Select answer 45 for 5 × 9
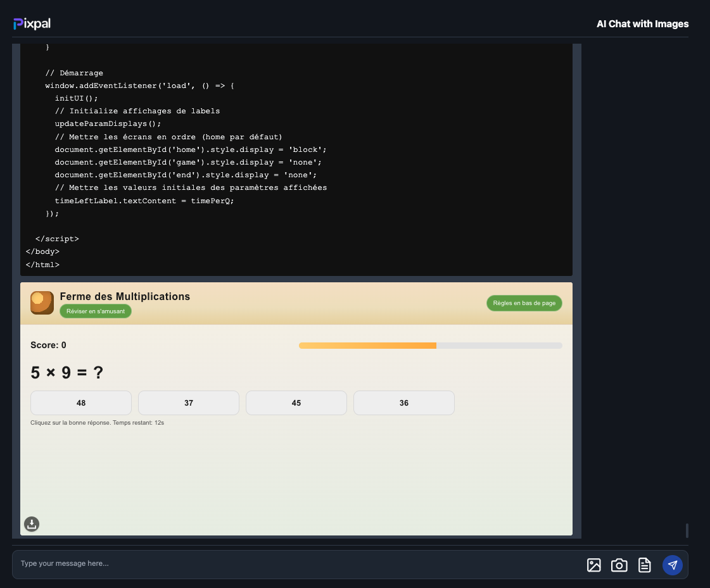The height and width of the screenshot is (588, 710). (296, 403)
